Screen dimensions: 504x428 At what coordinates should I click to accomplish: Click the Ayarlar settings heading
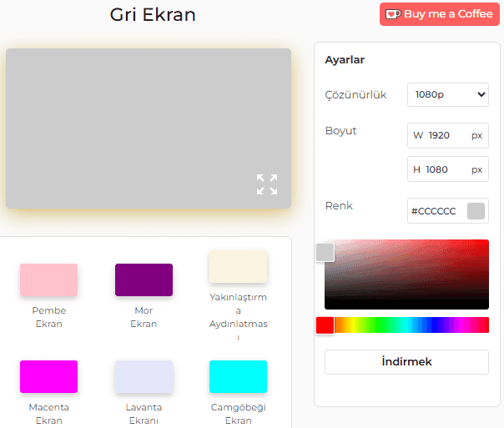(345, 60)
